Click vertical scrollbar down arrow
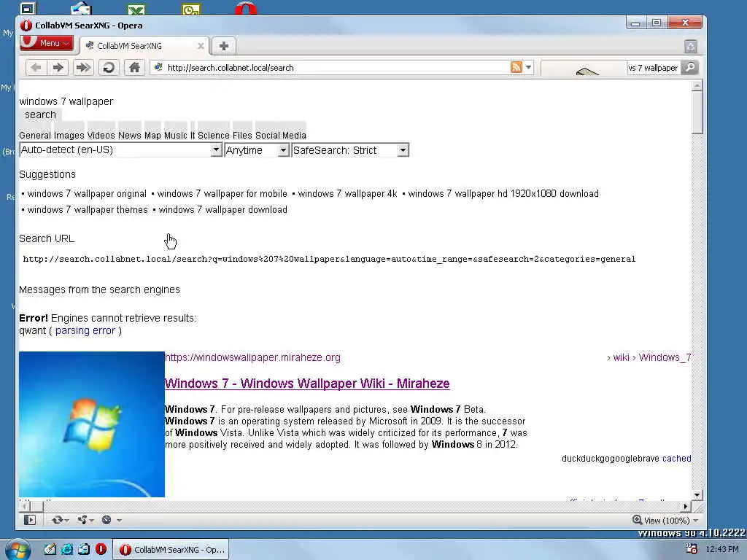The height and width of the screenshot is (560, 747). point(697,495)
